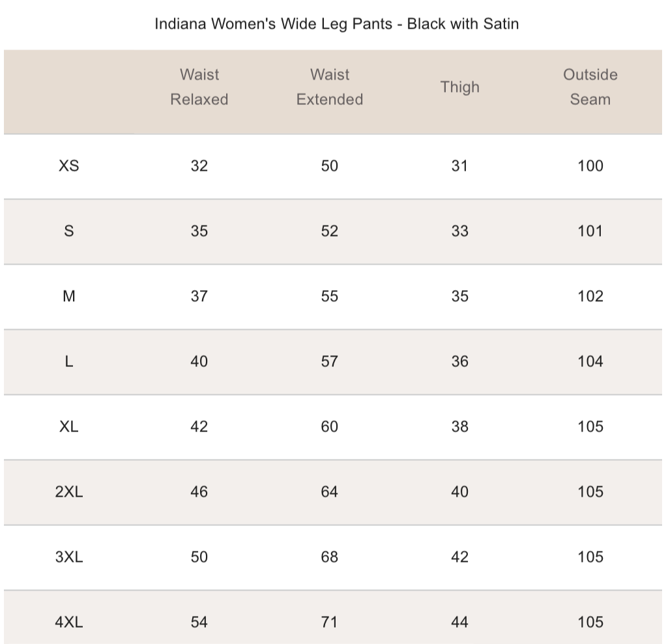The image size is (666, 644).
Task: Select the L size row label
Action: coord(69,361)
